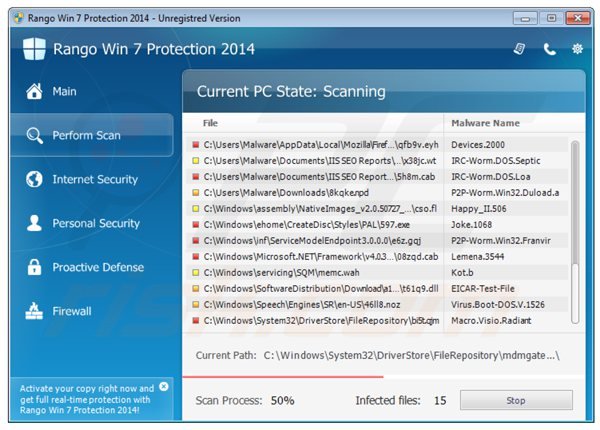Select Perform Scan in sidebar
Screen dimensions: 600x430
pyautogui.click(x=92, y=135)
